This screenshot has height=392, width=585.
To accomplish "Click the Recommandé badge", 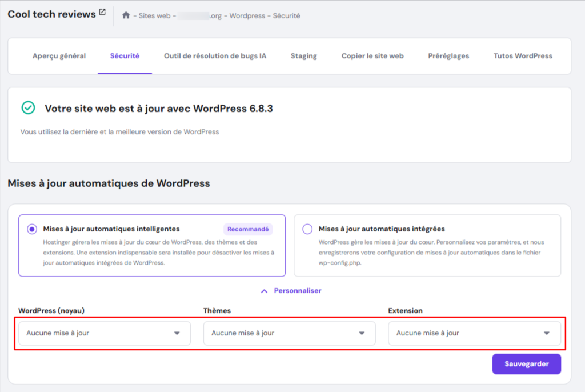I will tap(248, 229).
